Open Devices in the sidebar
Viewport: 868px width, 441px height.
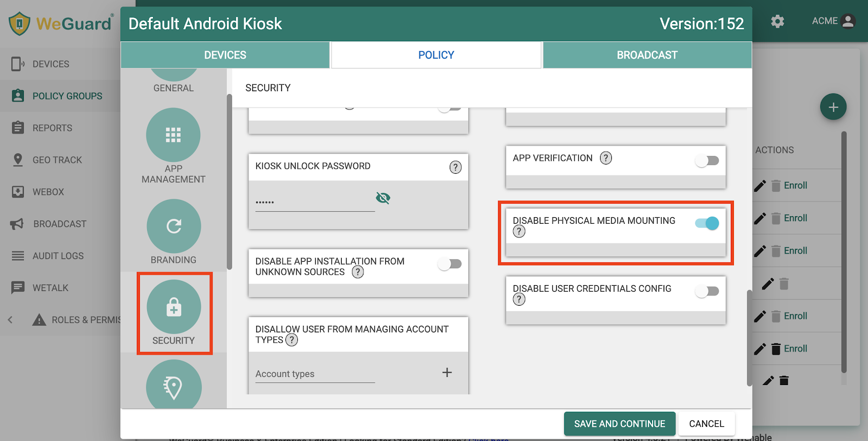(x=60, y=64)
